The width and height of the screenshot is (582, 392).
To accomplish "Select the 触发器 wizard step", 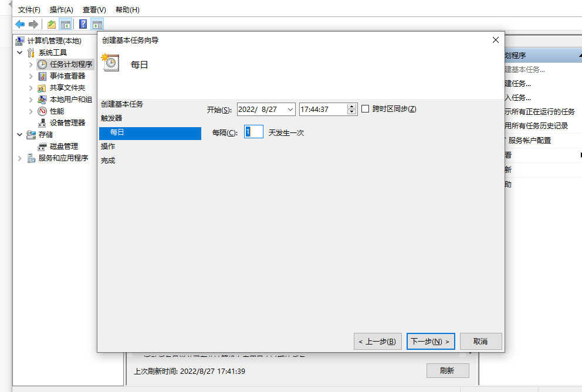I will click(111, 118).
